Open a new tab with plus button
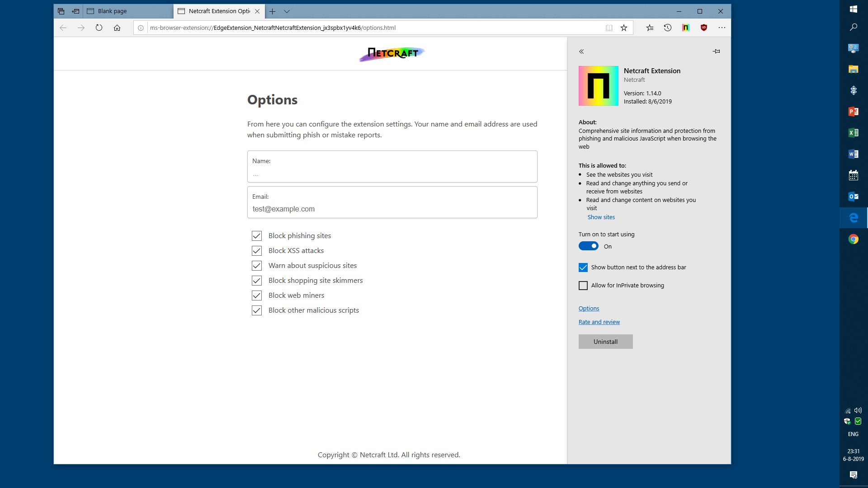 272,11
